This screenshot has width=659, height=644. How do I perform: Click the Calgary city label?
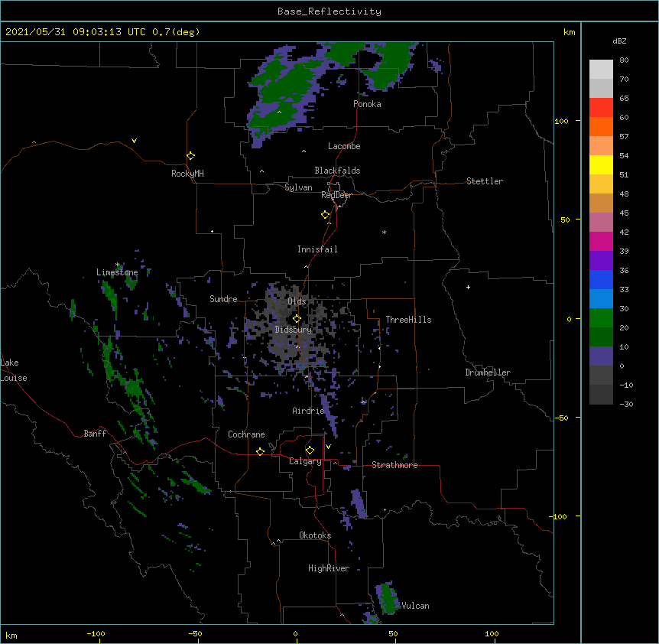305,461
